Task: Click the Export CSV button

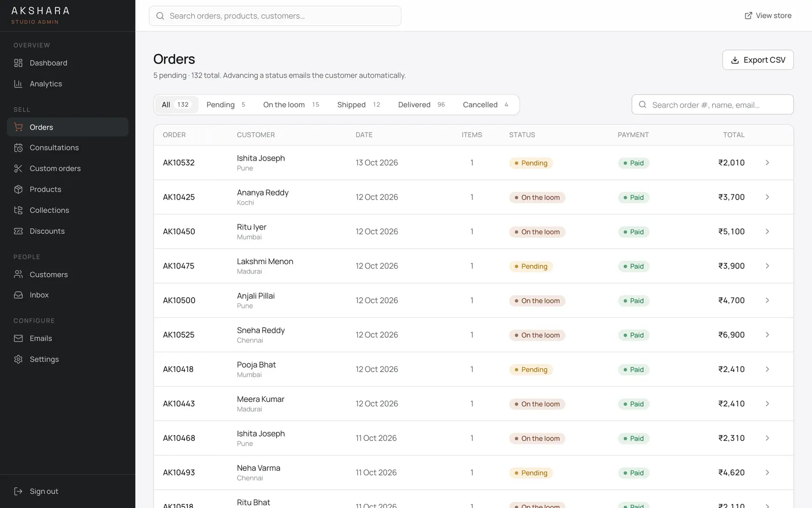Action: click(x=758, y=60)
